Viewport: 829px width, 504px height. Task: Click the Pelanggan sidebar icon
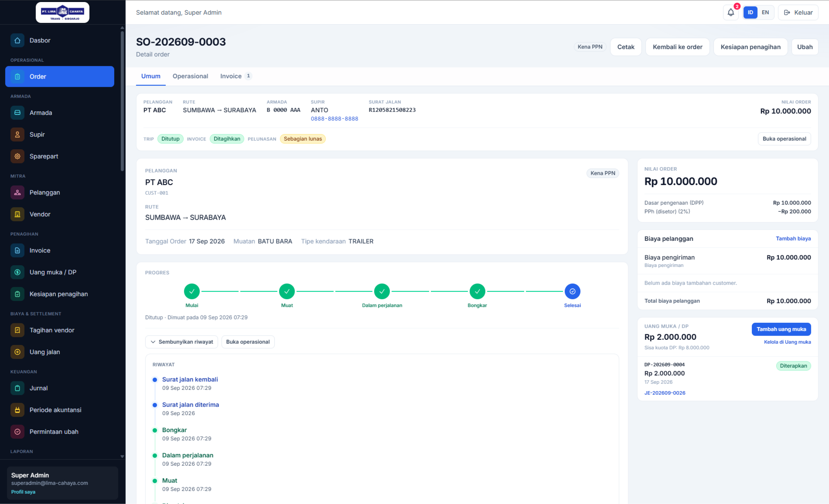pyautogui.click(x=17, y=193)
